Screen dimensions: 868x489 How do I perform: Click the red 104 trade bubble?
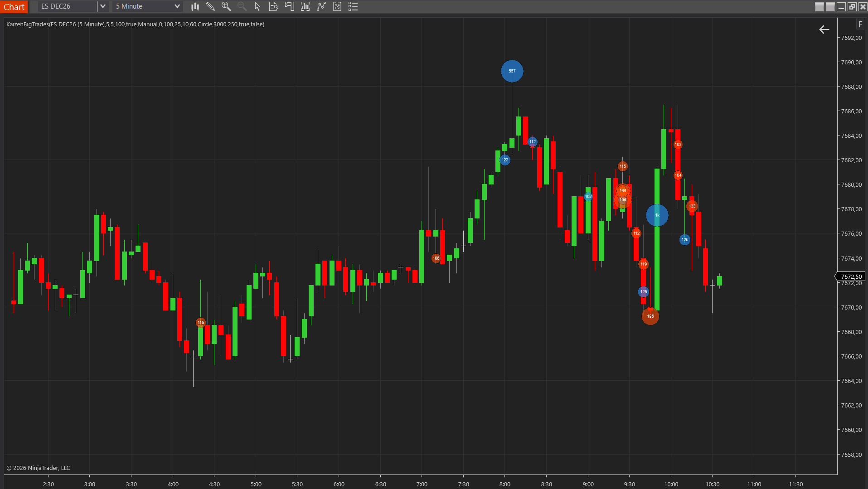click(678, 175)
